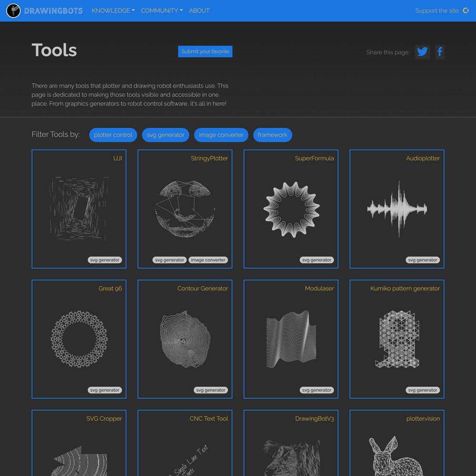Click svg generator tag on Contour Generator card

(x=211, y=390)
